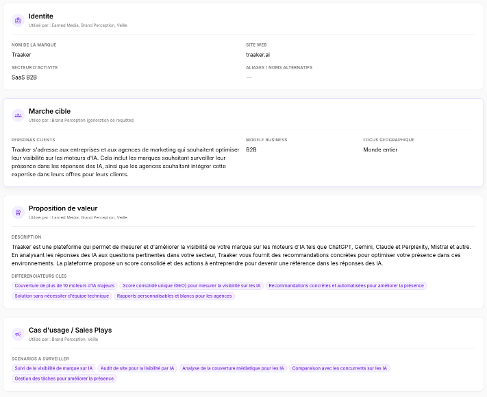The height and width of the screenshot is (397, 487).
Task: Click the 'Nom de la marque' field label
Action: [34, 45]
